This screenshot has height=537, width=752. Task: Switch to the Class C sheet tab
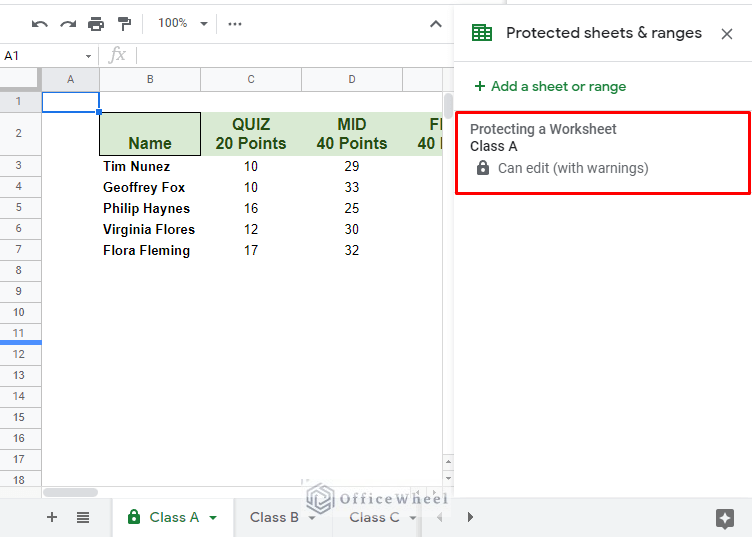[x=374, y=517]
